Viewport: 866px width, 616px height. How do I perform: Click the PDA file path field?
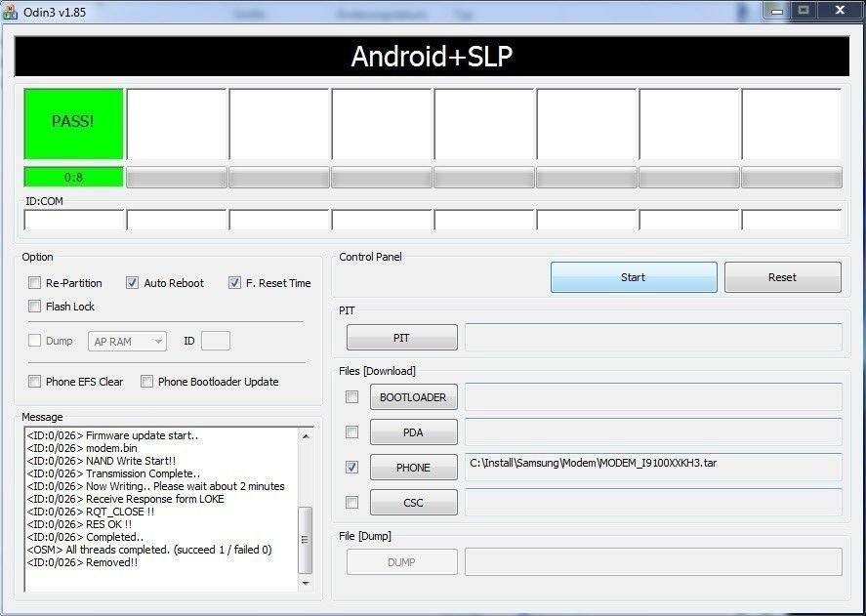coord(653,432)
